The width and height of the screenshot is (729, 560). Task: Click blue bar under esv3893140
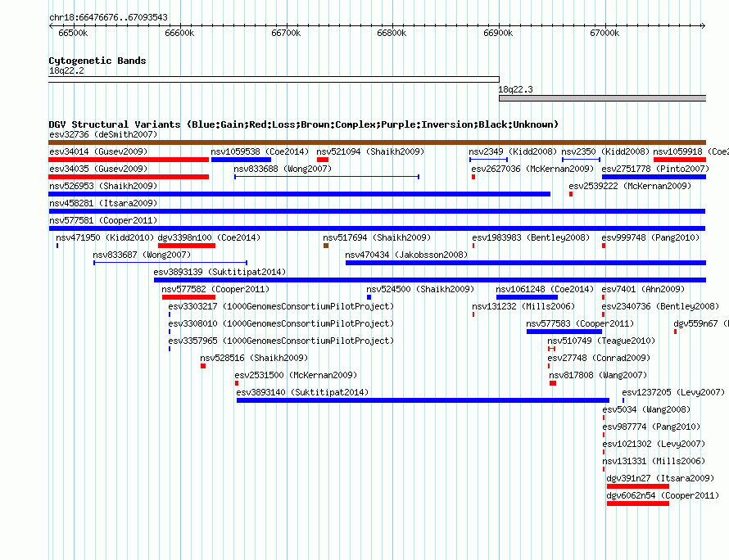coord(423,400)
